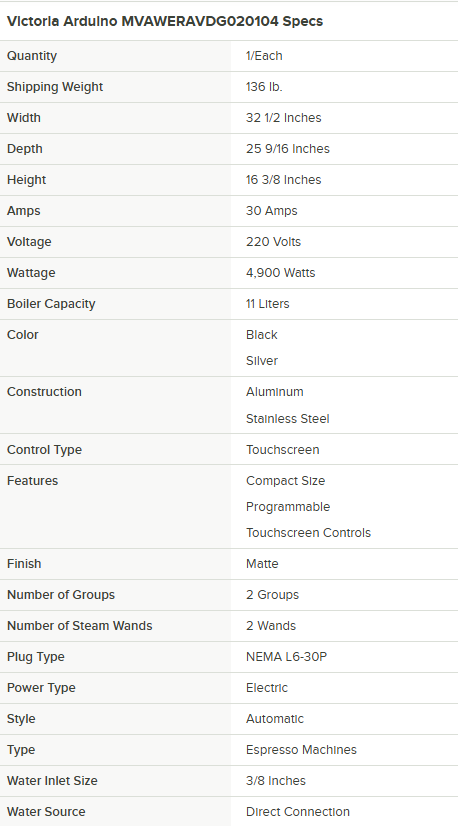Select the Programmable feature text
The height and width of the screenshot is (826, 458).
(x=288, y=507)
